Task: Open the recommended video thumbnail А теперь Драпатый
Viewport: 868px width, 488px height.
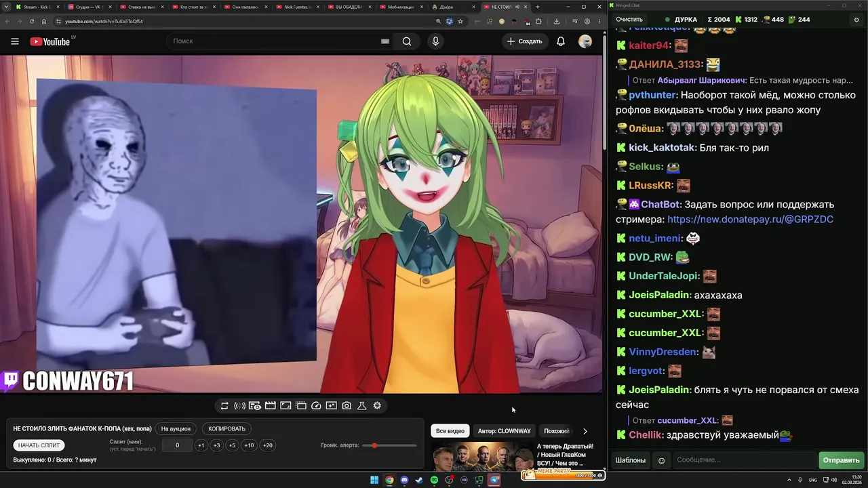Action: (x=482, y=456)
